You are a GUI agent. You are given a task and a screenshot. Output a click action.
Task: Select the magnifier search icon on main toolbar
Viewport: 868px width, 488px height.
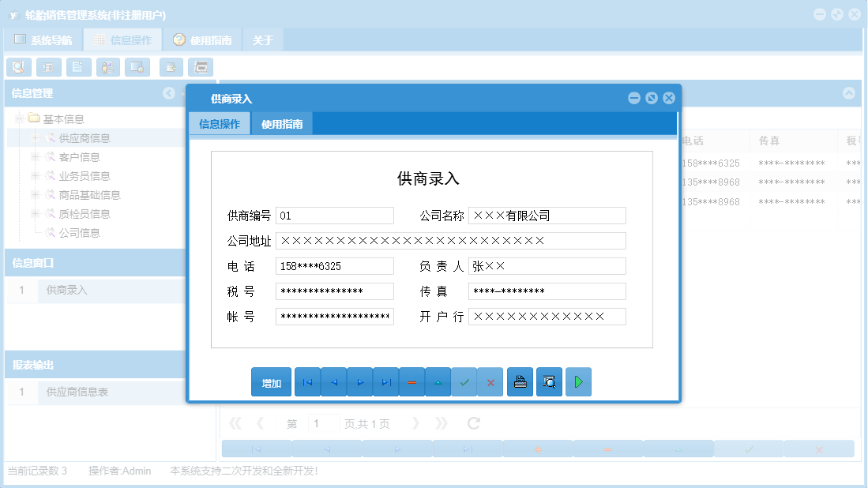[x=18, y=67]
